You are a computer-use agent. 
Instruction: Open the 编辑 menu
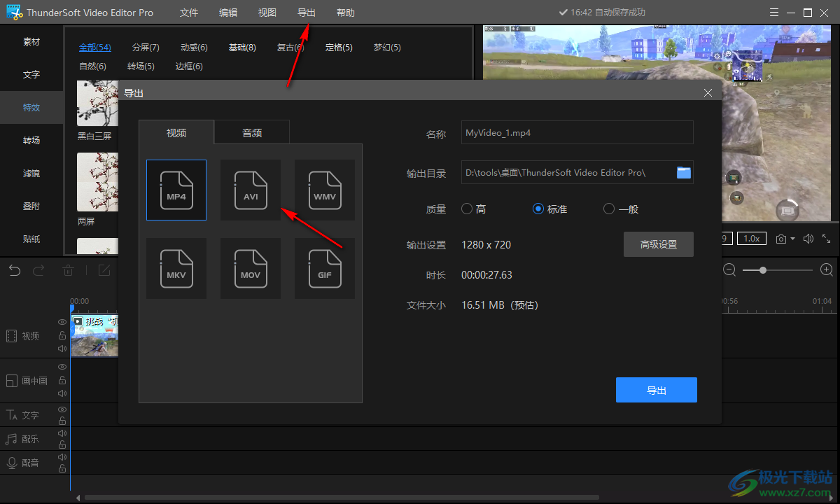228,13
